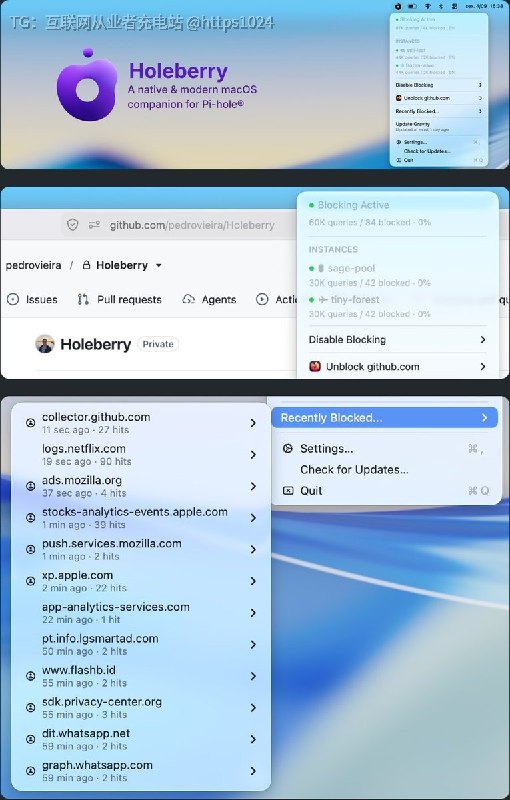Open Disable Blocking in the menu over the GitHub page

[398, 340]
